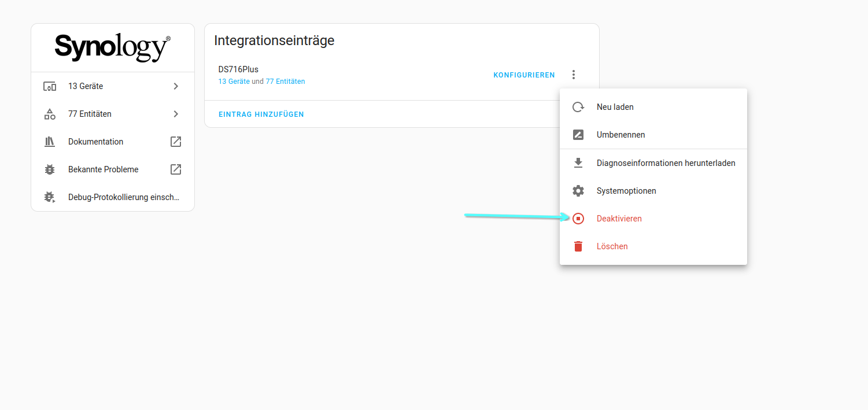Click the red stop icon for Deaktivieren
The width and height of the screenshot is (868, 410).
click(x=578, y=219)
